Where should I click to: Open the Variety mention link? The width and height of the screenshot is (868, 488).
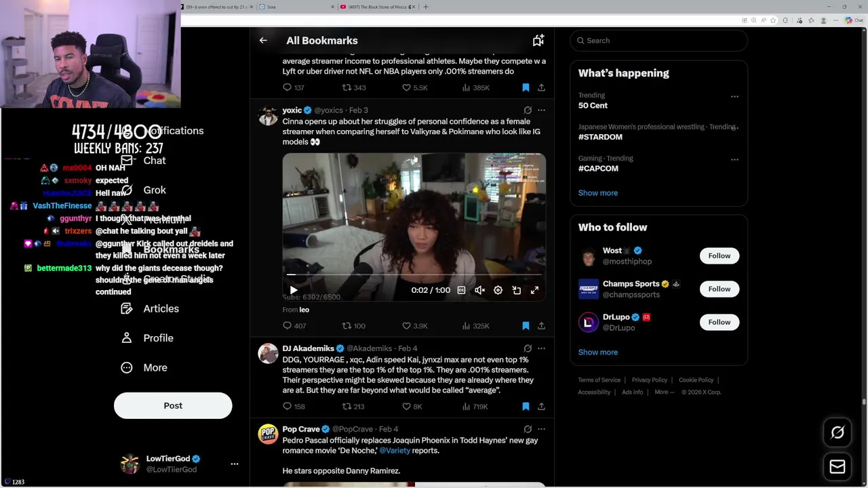pyautogui.click(x=395, y=451)
